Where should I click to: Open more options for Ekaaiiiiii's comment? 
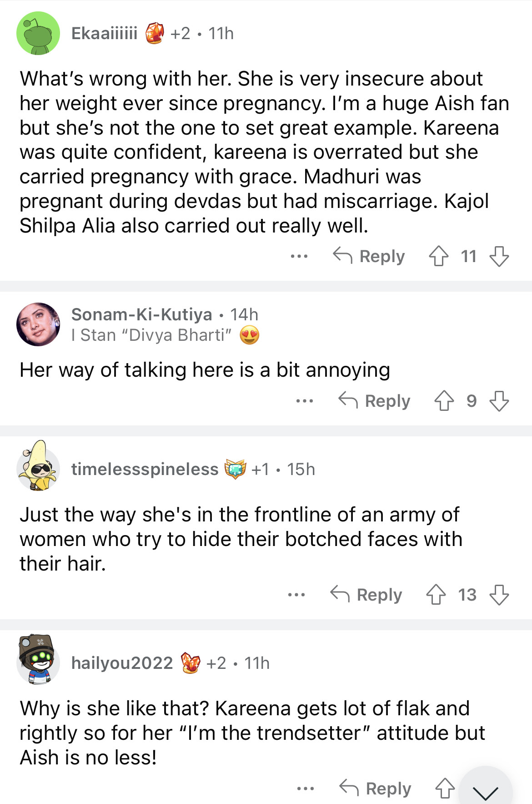pos(299,257)
